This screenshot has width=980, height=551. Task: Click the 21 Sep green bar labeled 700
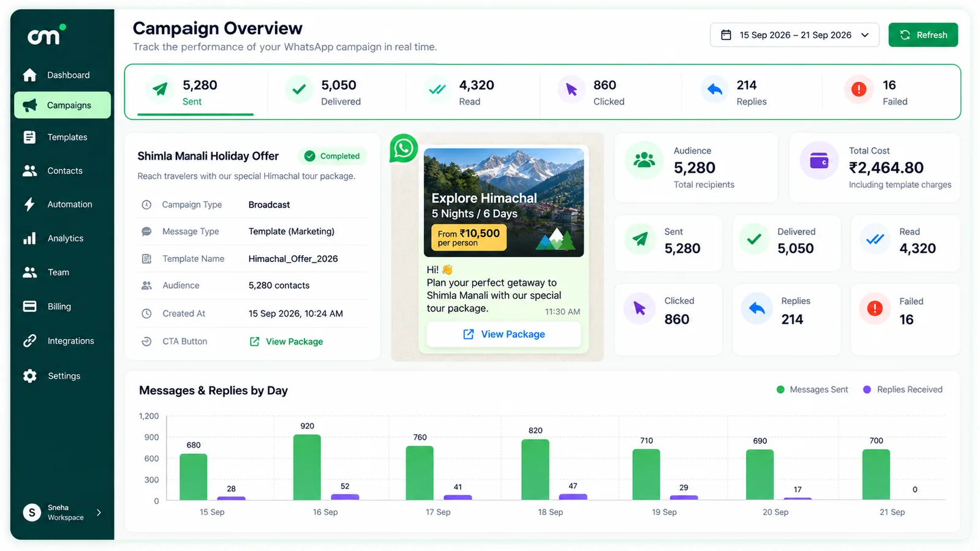point(876,474)
